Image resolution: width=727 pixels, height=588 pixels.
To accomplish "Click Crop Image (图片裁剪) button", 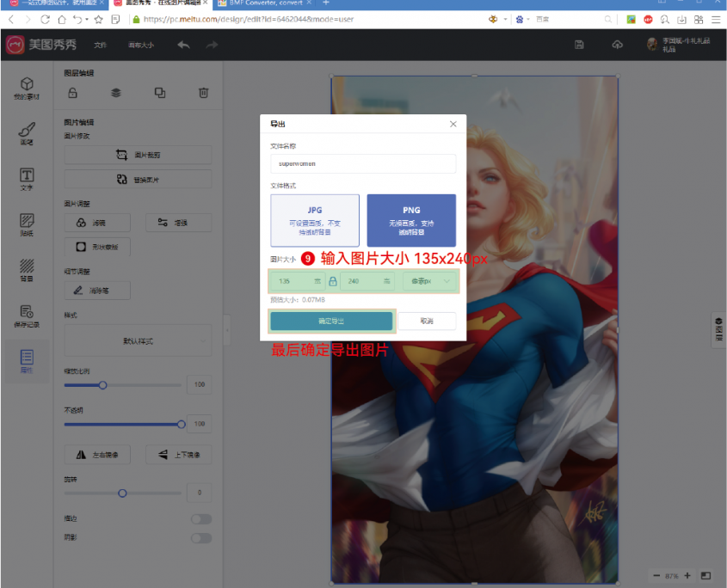I will [x=138, y=155].
